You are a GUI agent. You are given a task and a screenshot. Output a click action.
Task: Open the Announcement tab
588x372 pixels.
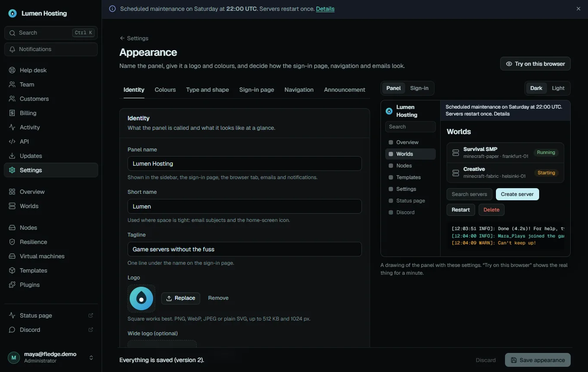(x=345, y=90)
